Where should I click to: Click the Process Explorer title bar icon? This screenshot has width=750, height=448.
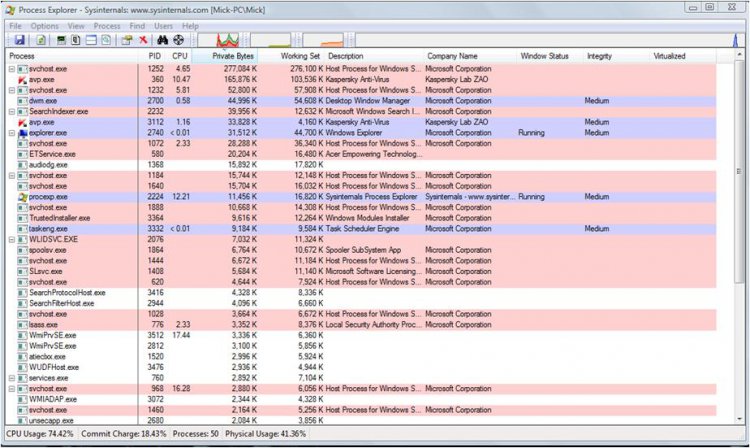[10, 10]
